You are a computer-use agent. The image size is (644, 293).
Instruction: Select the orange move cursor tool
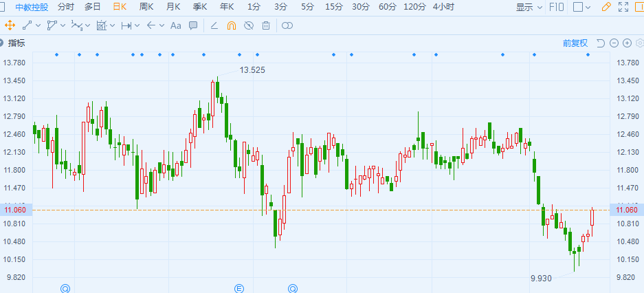(10, 25)
